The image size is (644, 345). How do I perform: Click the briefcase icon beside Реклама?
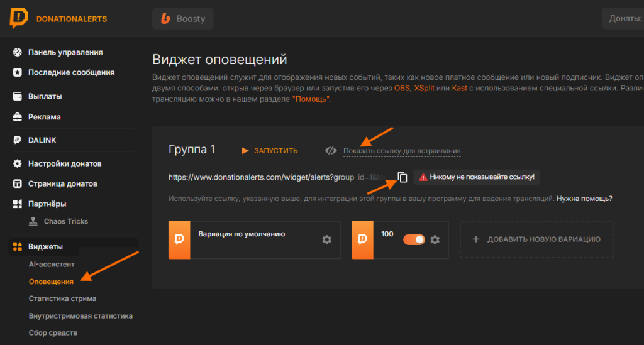pos(17,117)
